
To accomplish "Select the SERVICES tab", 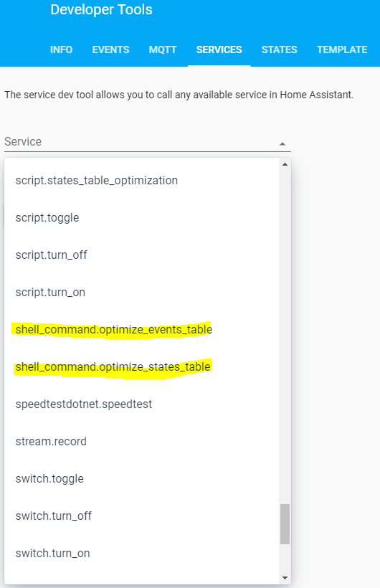I will tap(219, 49).
